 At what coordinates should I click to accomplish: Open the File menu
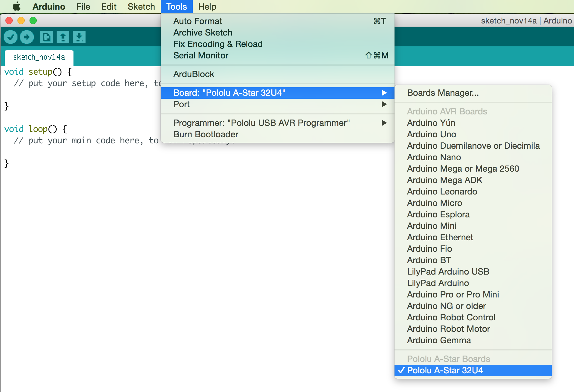click(x=83, y=7)
